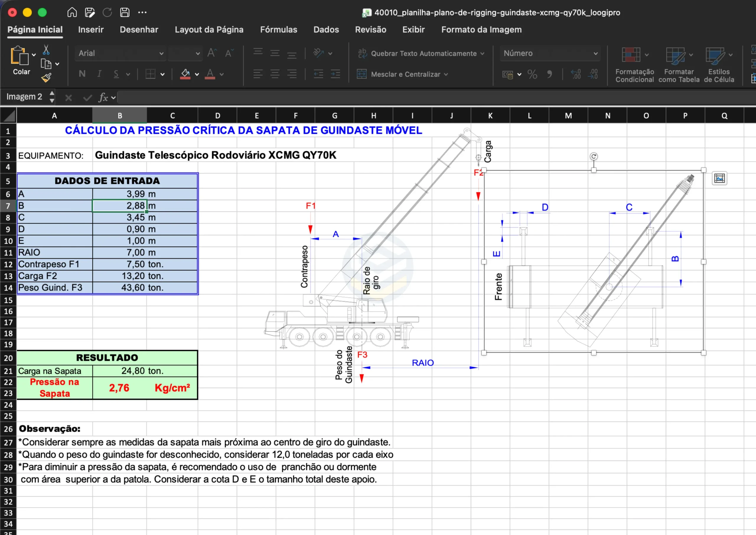The width and height of the screenshot is (756, 535).
Task: Click the rotation handle above selected image
Action: pyautogui.click(x=593, y=157)
